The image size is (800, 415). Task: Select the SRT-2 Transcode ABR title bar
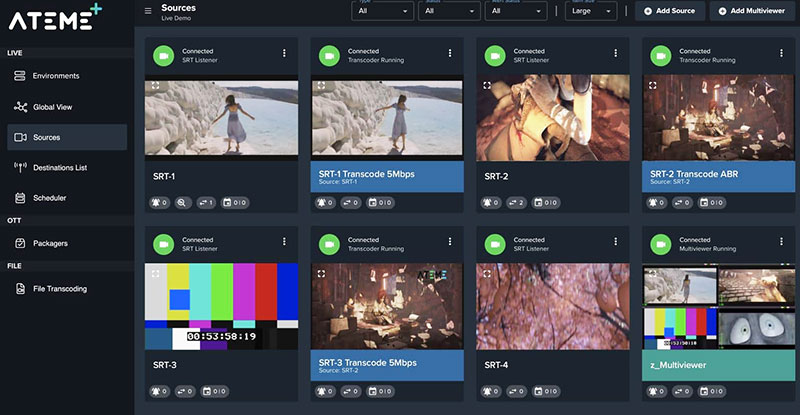[x=718, y=177]
